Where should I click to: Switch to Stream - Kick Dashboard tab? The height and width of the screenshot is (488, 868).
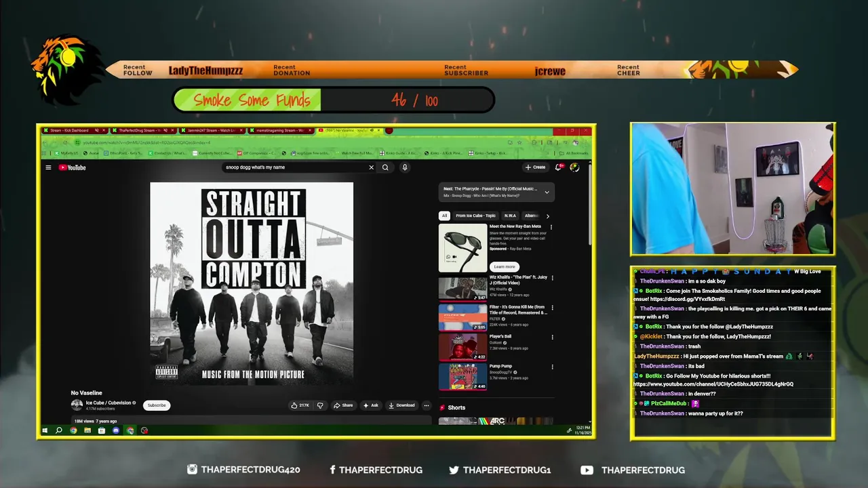pos(73,130)
